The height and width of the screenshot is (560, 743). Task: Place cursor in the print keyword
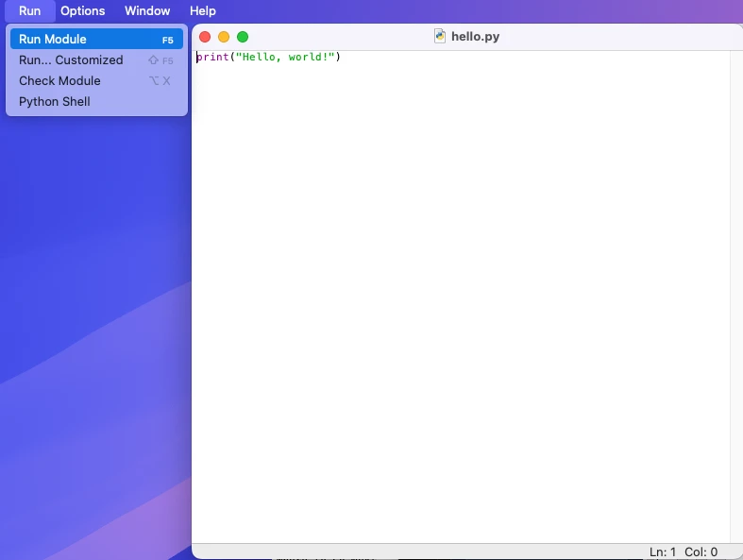click(x=212, y=57)
